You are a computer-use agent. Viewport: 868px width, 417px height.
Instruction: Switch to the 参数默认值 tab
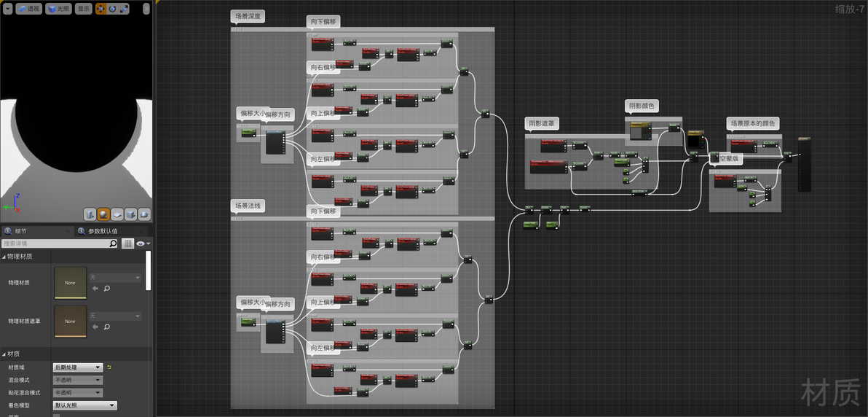[x=102, y=231]
